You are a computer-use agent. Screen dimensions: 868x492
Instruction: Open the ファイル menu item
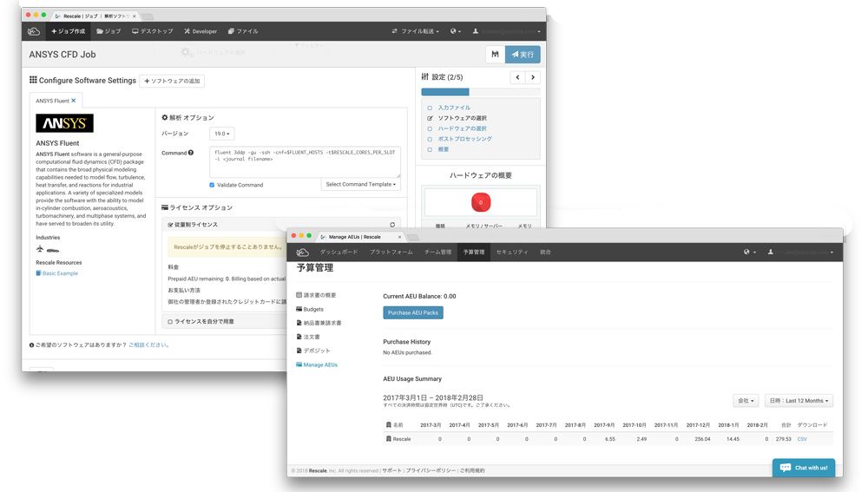(243, 31)
